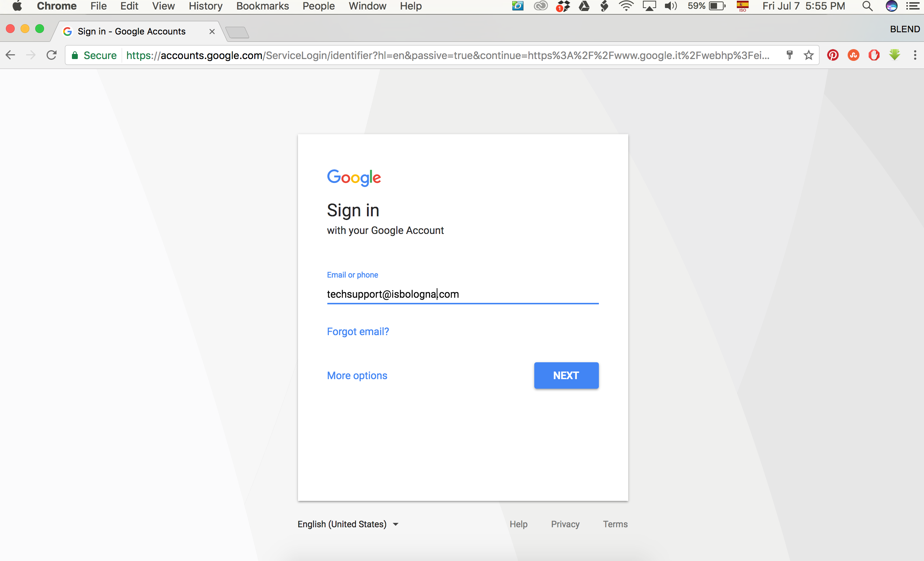
Task: Click the AirPlay display icon
Action: coord(649,6)
